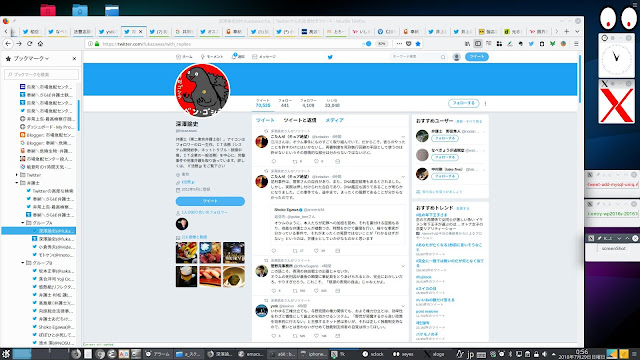Go back using the browser back arrow
Viewport: 640px width, 360px height.
tap(8, 44)
